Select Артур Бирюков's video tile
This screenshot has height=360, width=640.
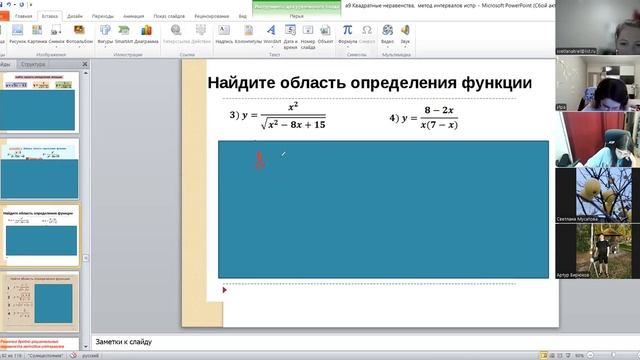click(598, 251)
